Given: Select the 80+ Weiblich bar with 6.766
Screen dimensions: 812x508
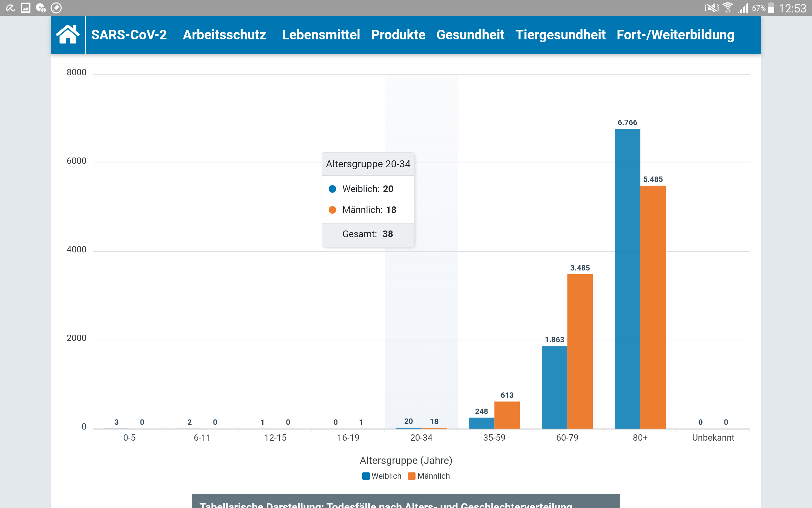Looking at the screenshot, I should click(627, 278).
